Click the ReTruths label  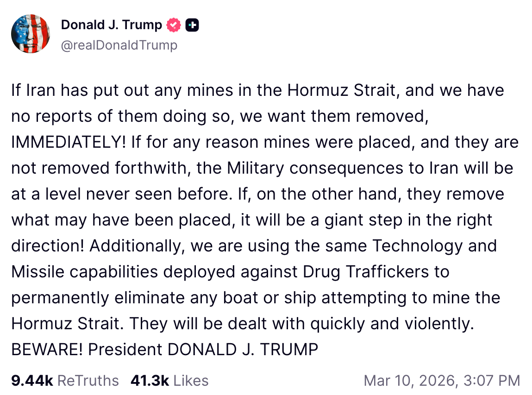[88, 380]
